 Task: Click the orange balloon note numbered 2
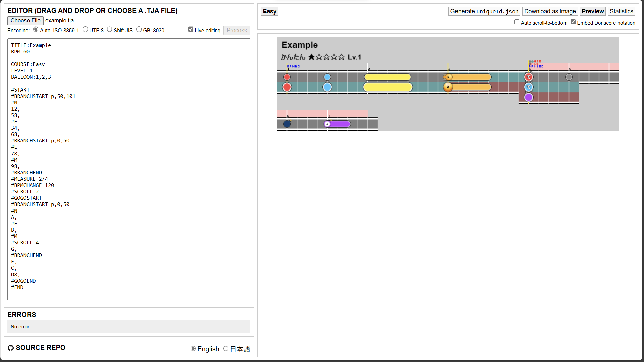448,87
